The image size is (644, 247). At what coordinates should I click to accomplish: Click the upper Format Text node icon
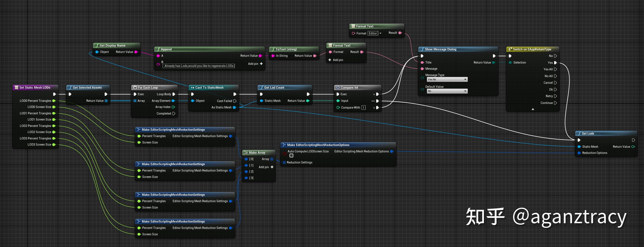pos(353,26)
